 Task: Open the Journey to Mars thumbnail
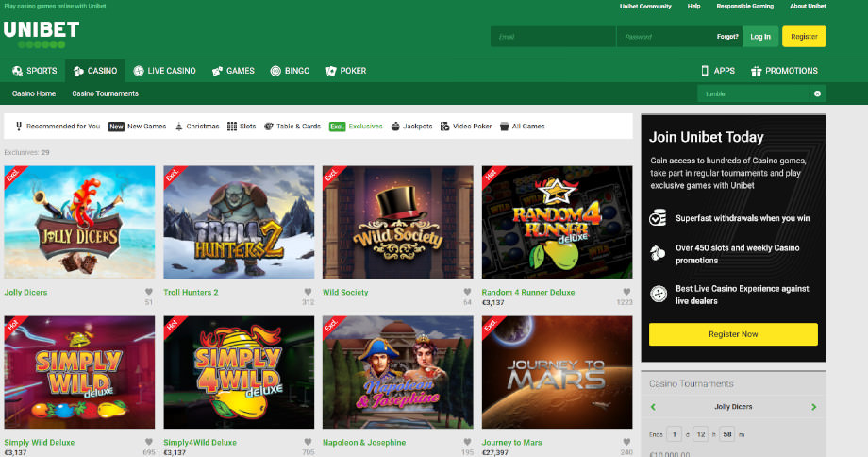[x=557, y=372]
